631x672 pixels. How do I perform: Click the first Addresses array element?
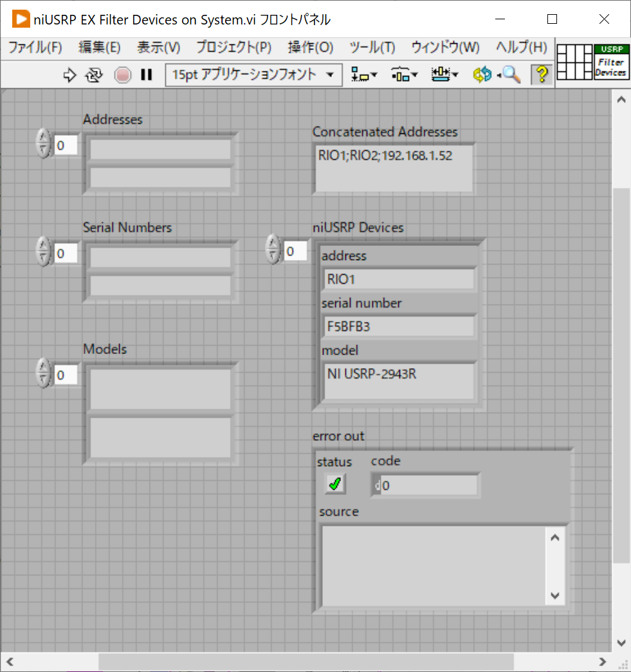pos(161,150)
